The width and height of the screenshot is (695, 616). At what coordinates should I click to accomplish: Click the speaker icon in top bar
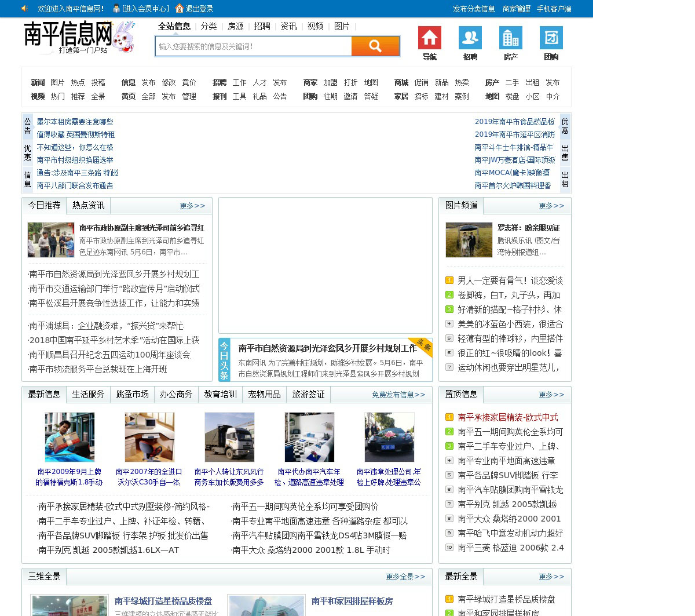[24, 9]
